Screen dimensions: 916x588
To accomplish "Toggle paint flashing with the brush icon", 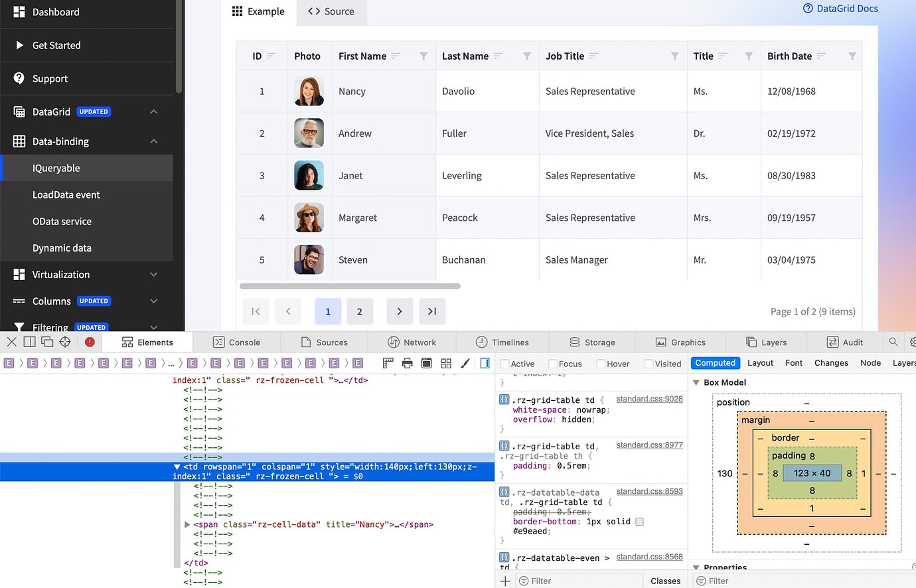I will pos(465,363).
